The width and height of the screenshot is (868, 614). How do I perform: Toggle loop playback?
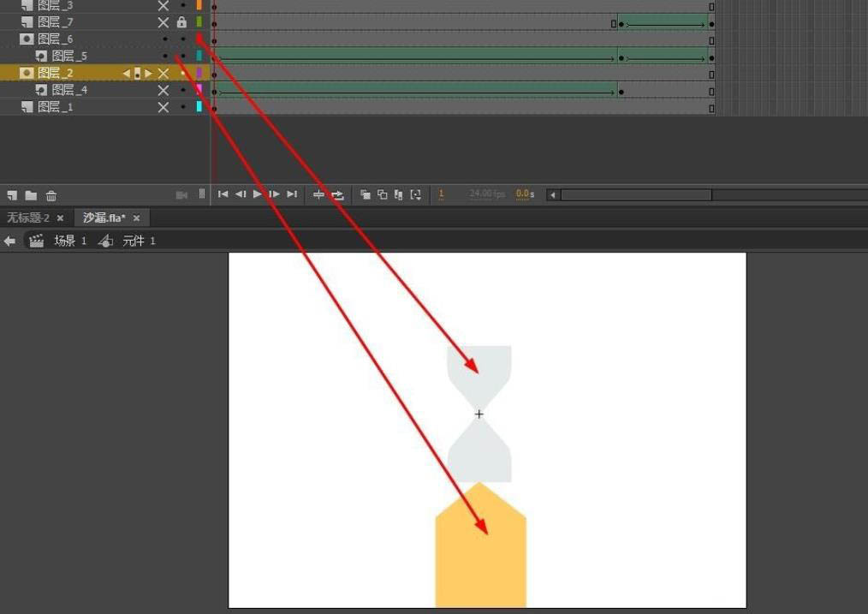click(x=337, y=194)
